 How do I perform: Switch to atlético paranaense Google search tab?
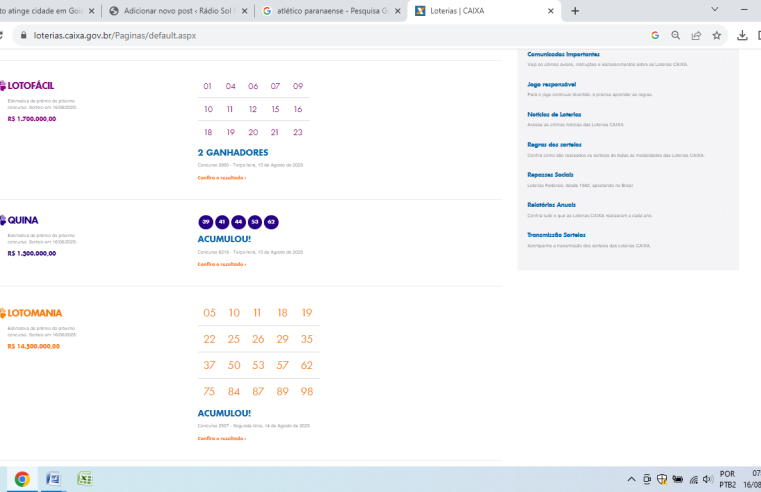coord(332,11)
